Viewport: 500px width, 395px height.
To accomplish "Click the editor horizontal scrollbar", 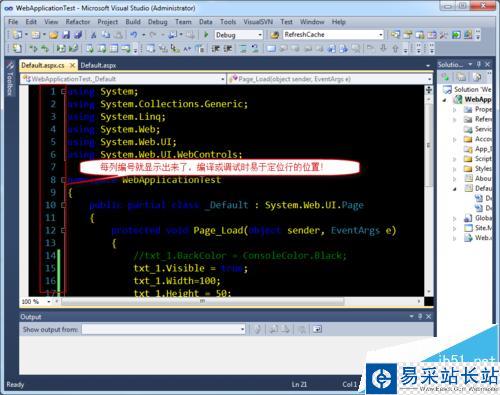I will tap(203, 301).
